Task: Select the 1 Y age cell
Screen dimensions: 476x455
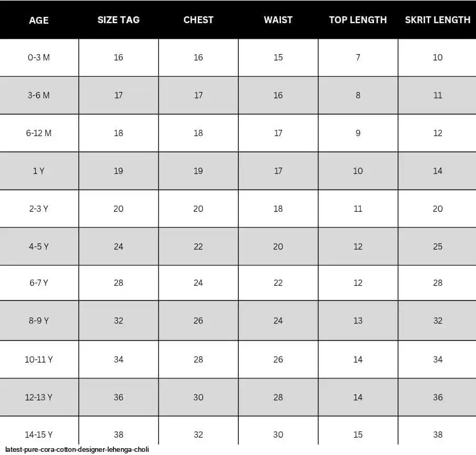Action: 39,171
